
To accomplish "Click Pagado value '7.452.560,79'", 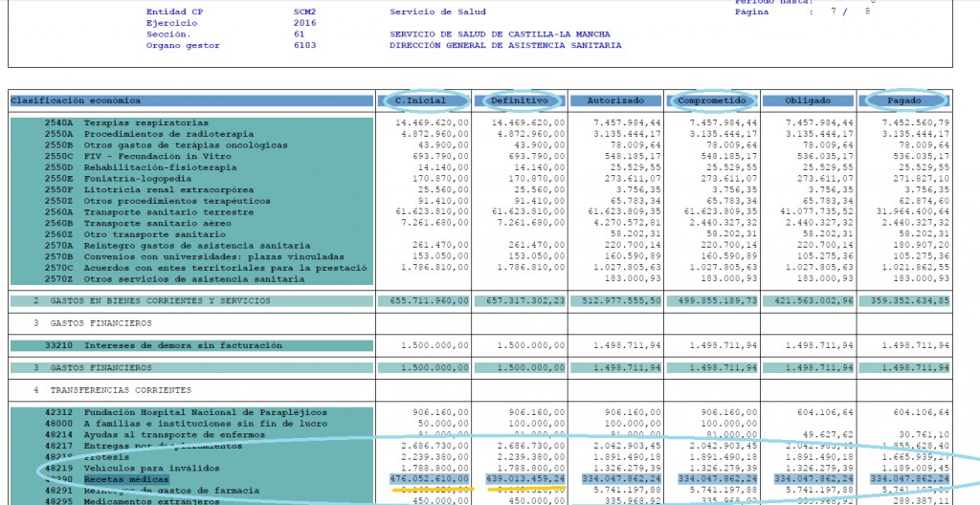I will tap(915, 123).
